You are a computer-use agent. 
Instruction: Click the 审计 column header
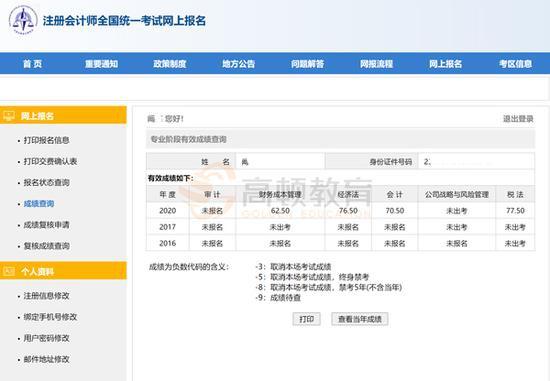click(x=212, y=194)
